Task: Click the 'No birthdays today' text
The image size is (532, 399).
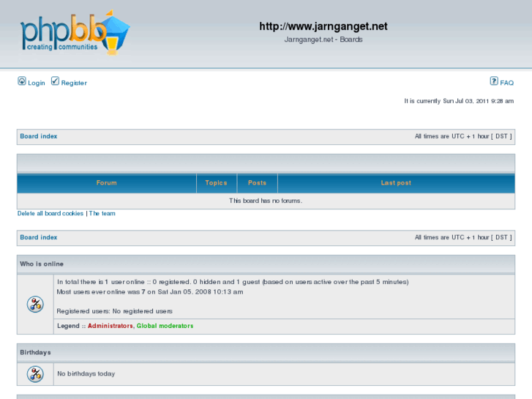Action: (86, 373)
